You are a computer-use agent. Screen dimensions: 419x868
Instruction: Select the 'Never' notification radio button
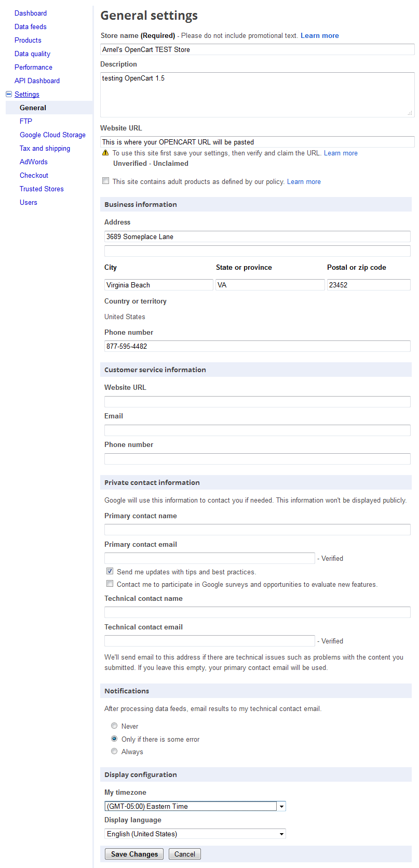click(114, 726)
